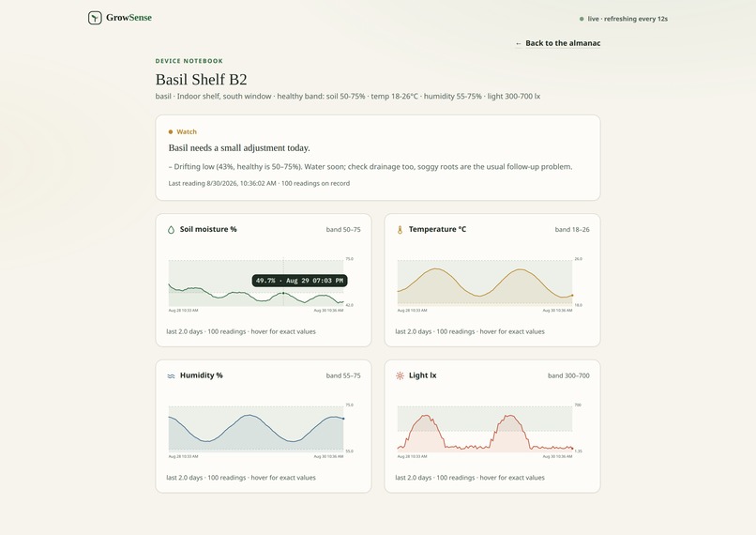Click the band 55–75 label

[343, 375]
